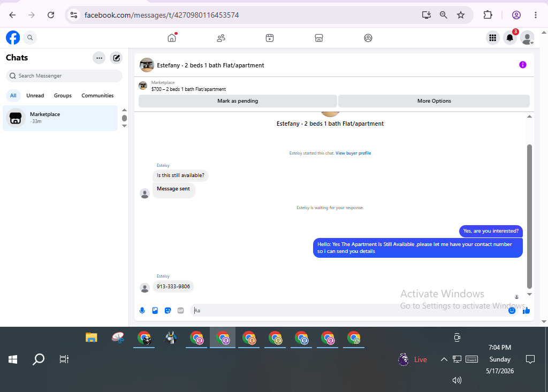The width and height of the screenshot is (548, 392).
Task: Click Mark as pending button
Action: 238,101
